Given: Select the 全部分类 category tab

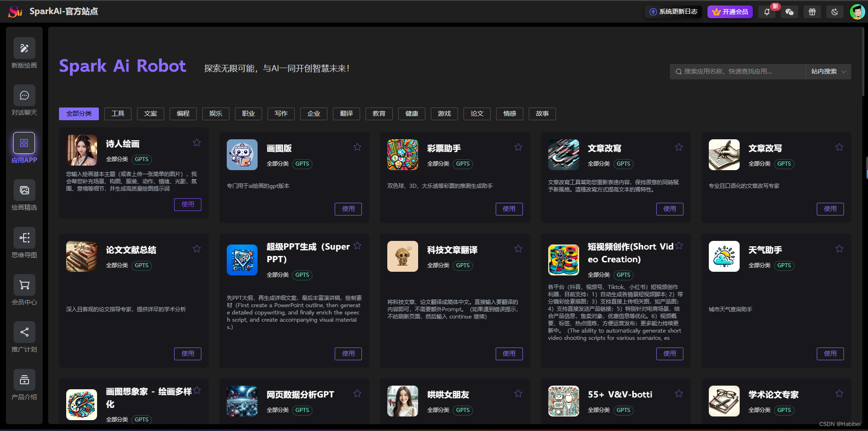Looking at the screenshot, I should pos(79,114).
